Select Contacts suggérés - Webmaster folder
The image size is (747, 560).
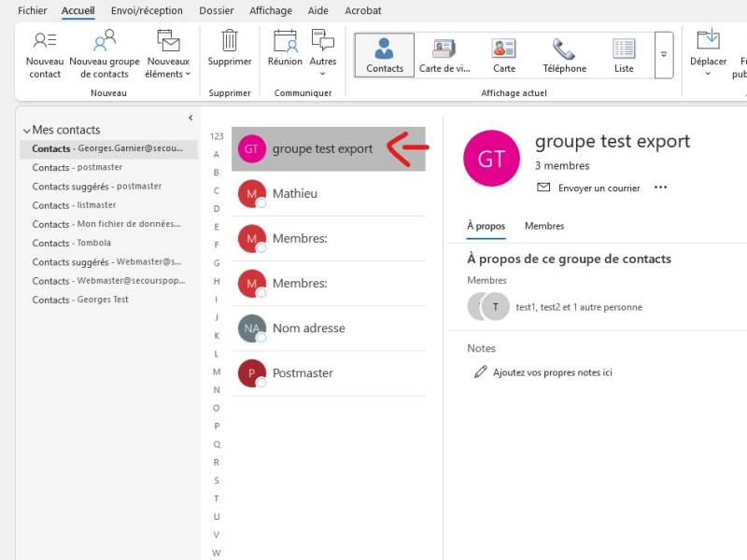click(108, 262)
